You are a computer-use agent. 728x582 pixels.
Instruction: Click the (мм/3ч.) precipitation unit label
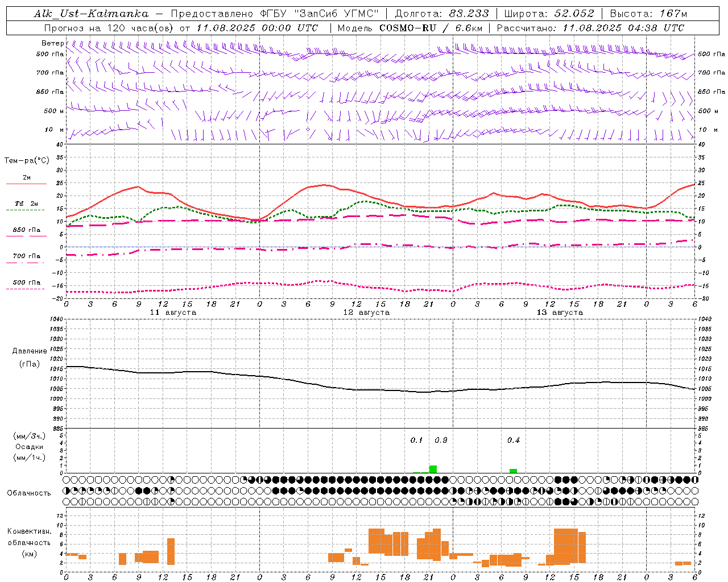30,436
